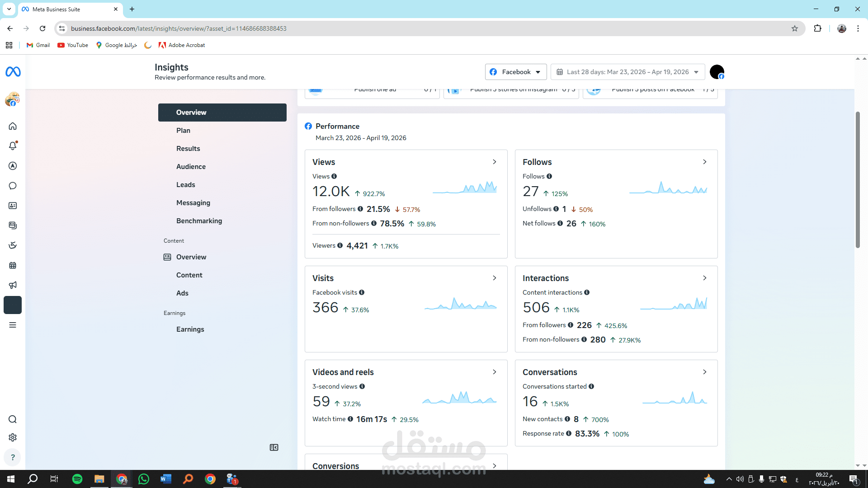
Task: Open the Notifications bell icon
Action: [13, 146]
